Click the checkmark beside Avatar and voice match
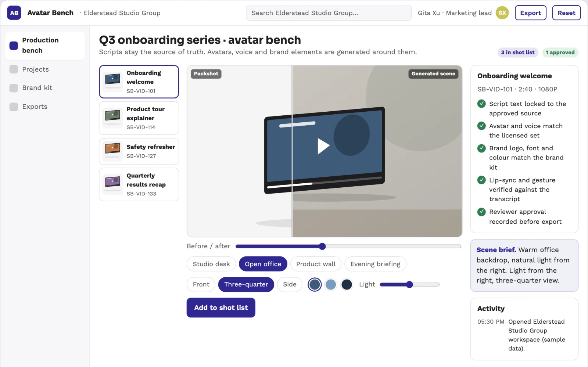This screenshot has width=588, height=367. [x=481, y=126]
